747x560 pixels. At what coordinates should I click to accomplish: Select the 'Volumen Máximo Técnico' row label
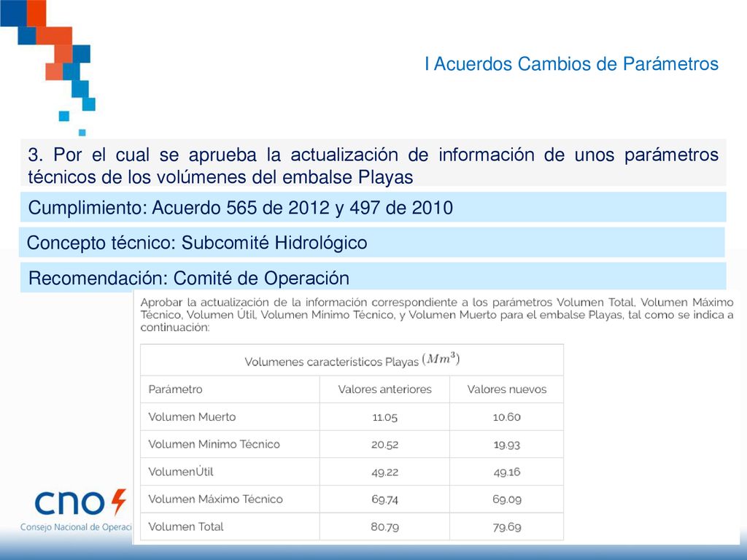click(215, 499)
